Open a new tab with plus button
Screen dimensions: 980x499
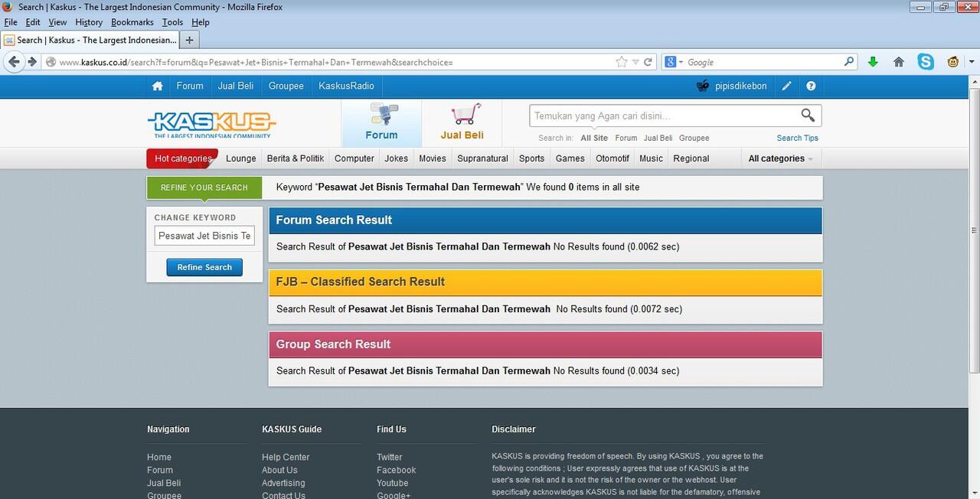(189, 40)
